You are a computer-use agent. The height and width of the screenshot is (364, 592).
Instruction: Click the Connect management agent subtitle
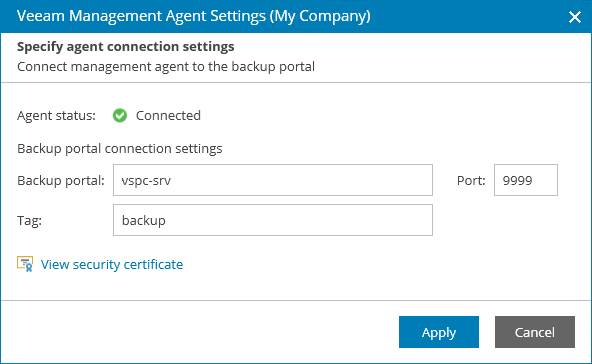[166, 67]
